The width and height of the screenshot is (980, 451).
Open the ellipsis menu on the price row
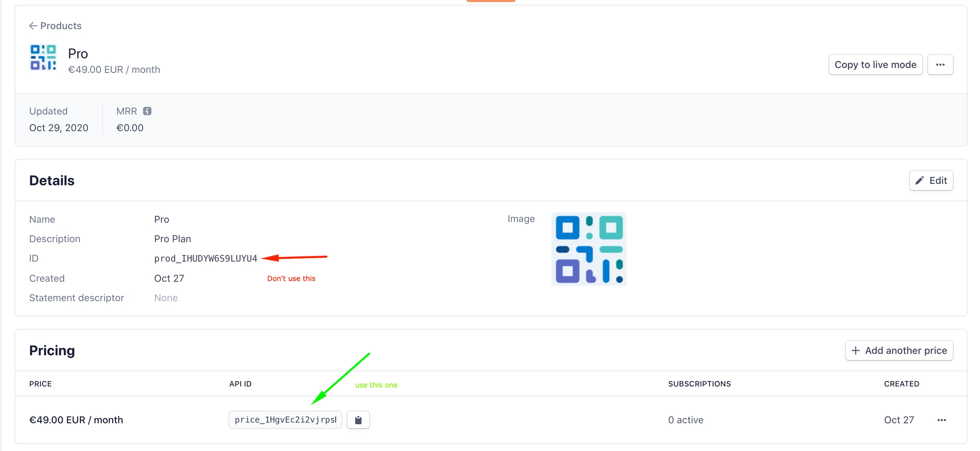click(941, 420)
